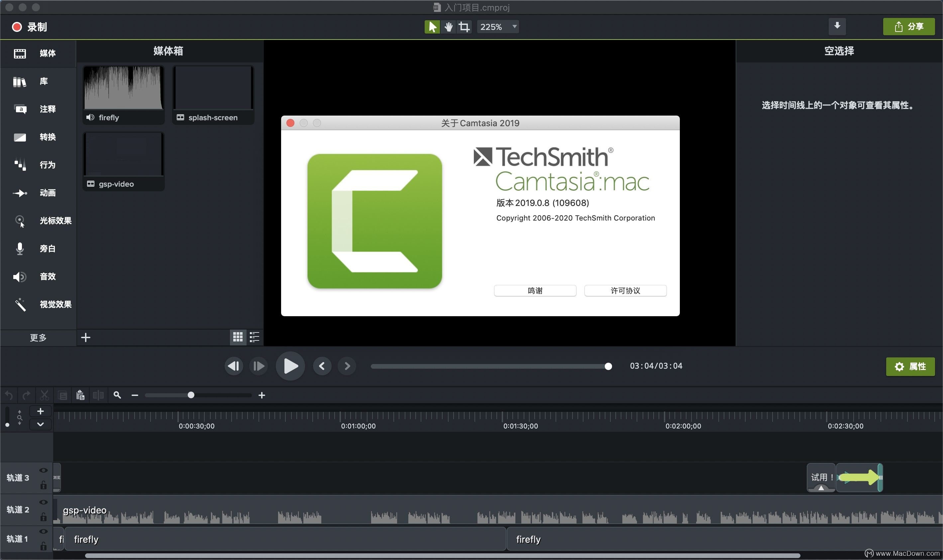Click the plus icon to import media

(86, 337)
